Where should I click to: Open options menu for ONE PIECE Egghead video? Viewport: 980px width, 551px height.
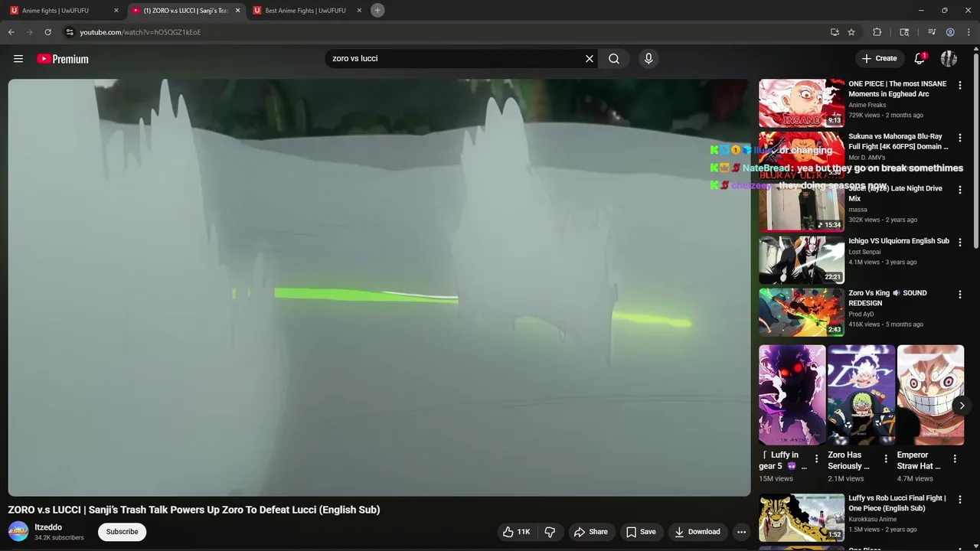(960, 86)
